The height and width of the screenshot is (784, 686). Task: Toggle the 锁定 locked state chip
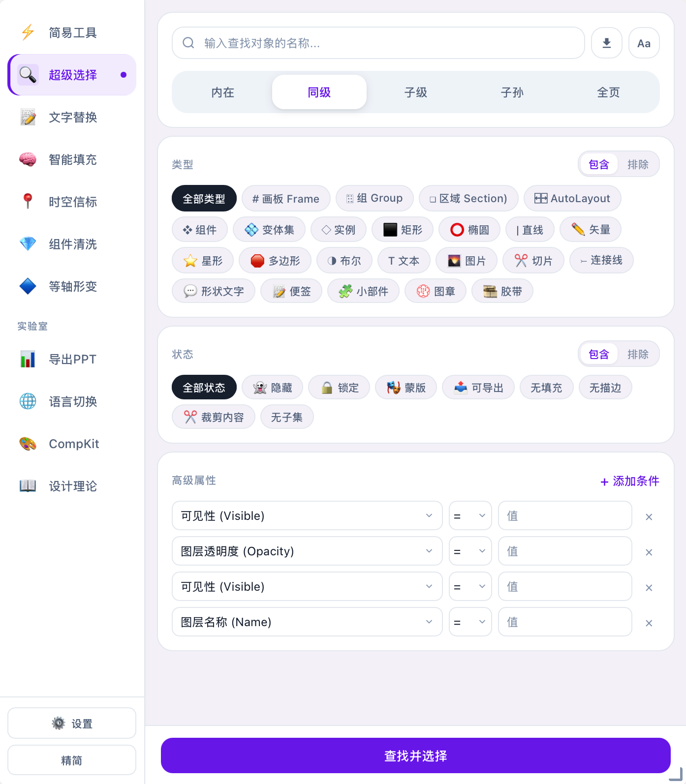[339, 388]
